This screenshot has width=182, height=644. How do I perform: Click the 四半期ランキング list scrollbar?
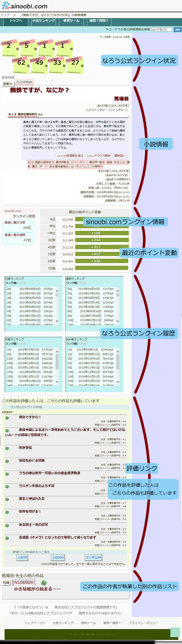point(117,366)
